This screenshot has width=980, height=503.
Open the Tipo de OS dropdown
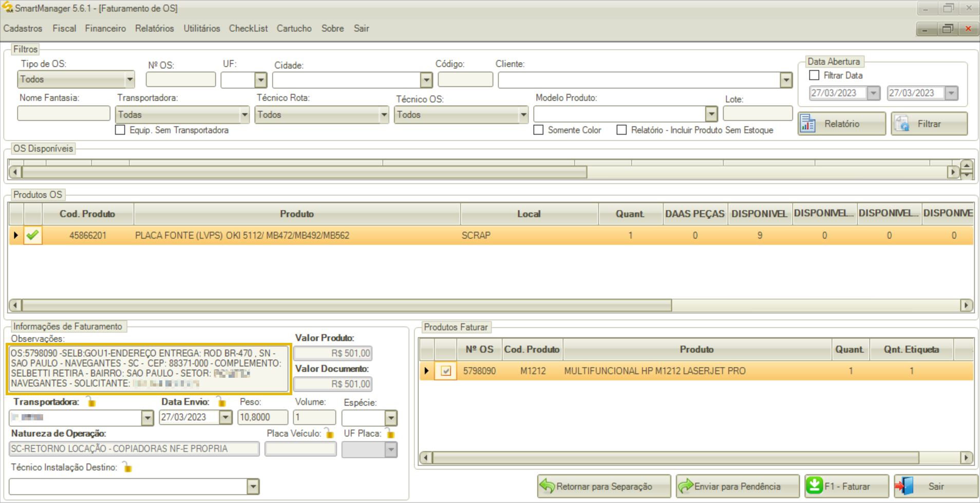(129, 79)
